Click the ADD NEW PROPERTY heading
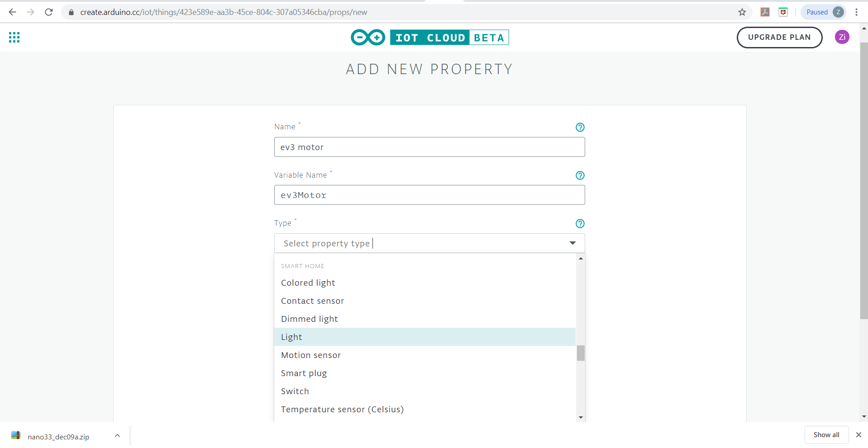The width and height of the screenshot is (868, 448). tap(429, 69)
